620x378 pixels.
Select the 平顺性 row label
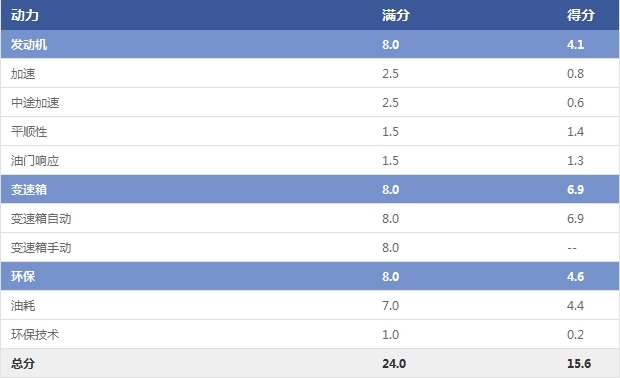tap(29, 132)
